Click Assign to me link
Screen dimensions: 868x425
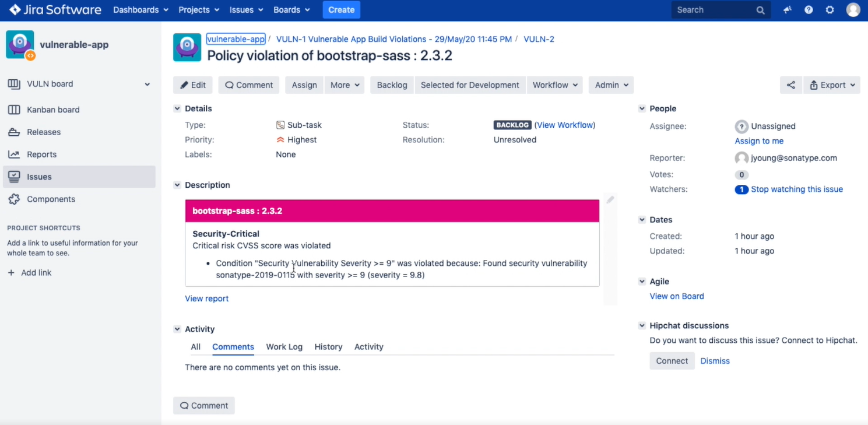759,141
